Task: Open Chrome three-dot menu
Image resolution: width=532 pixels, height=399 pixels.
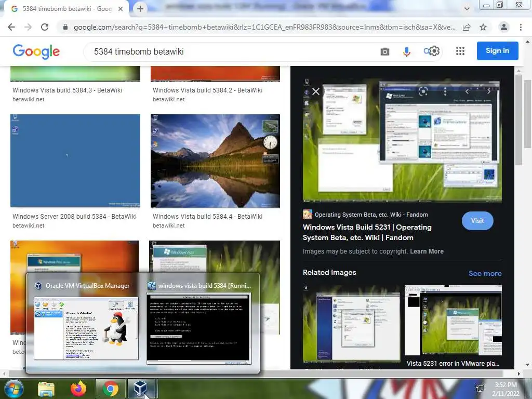Action: 521,27
